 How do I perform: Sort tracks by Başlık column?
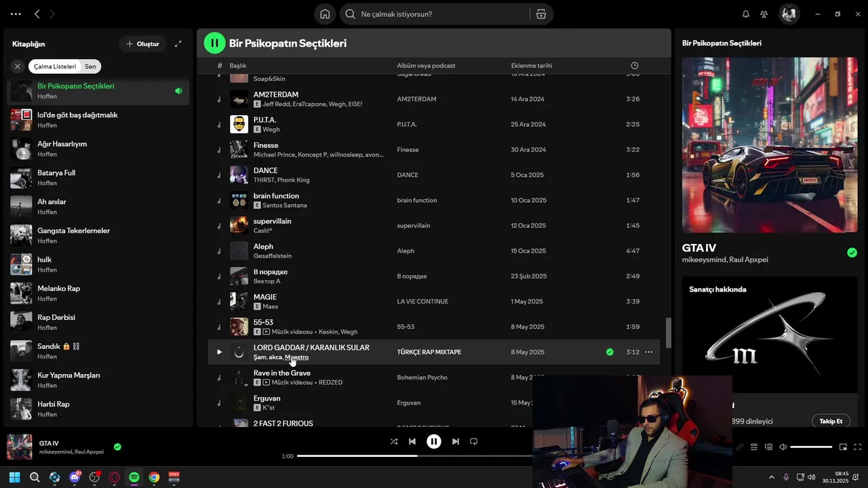238,66
